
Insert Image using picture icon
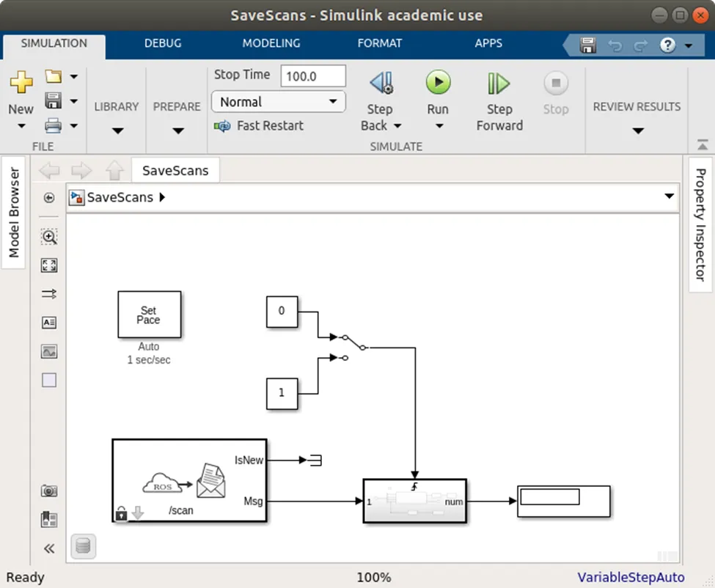(x=49, y=351)
